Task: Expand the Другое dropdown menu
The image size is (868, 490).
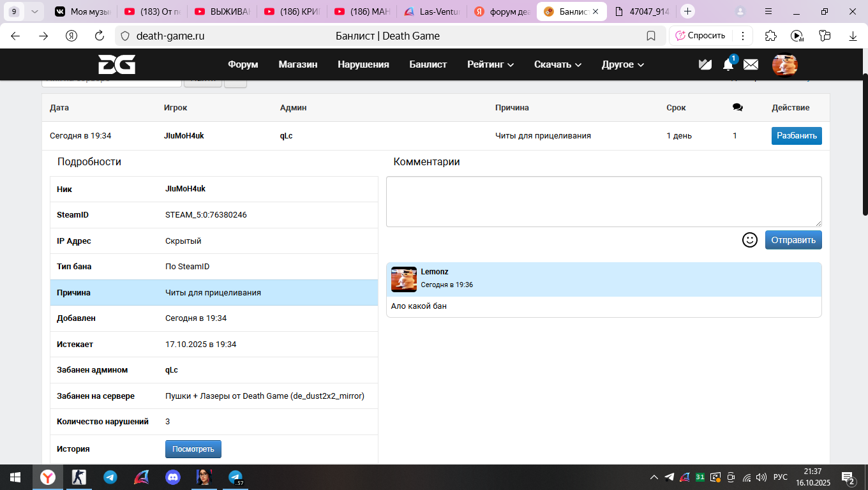Action: tap(622, 64)
